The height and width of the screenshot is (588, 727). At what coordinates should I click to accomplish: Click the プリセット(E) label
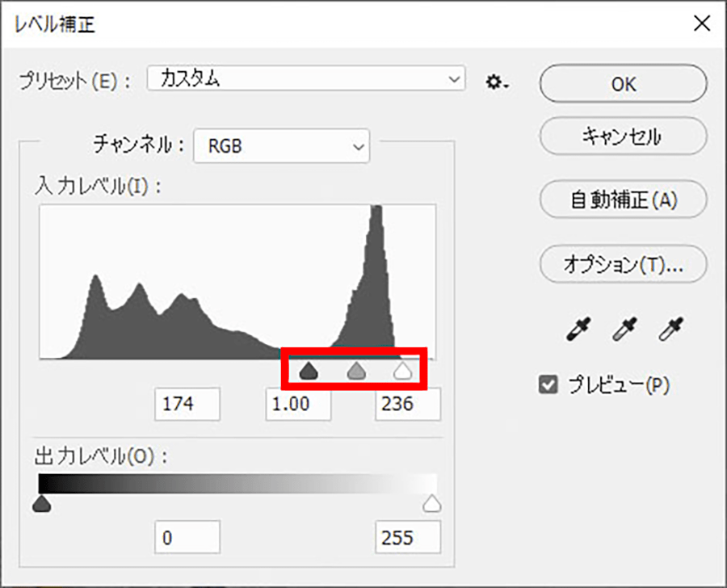74,81
